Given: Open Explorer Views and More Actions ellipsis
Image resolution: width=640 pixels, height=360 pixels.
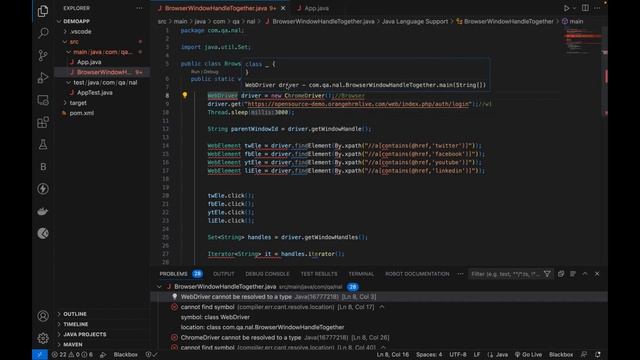Looking at the screenshot, I should pyautogui.click(x=140, y=8).
